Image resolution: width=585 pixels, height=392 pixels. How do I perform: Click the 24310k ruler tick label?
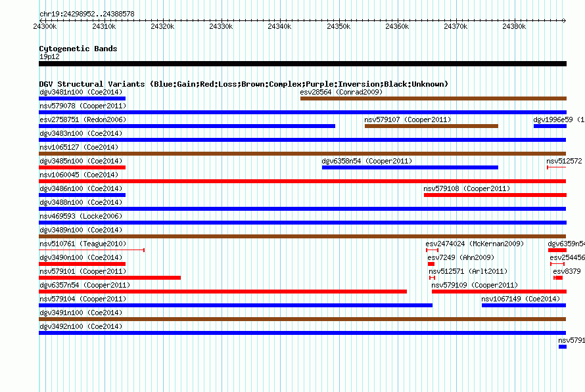tap(104, 26)
